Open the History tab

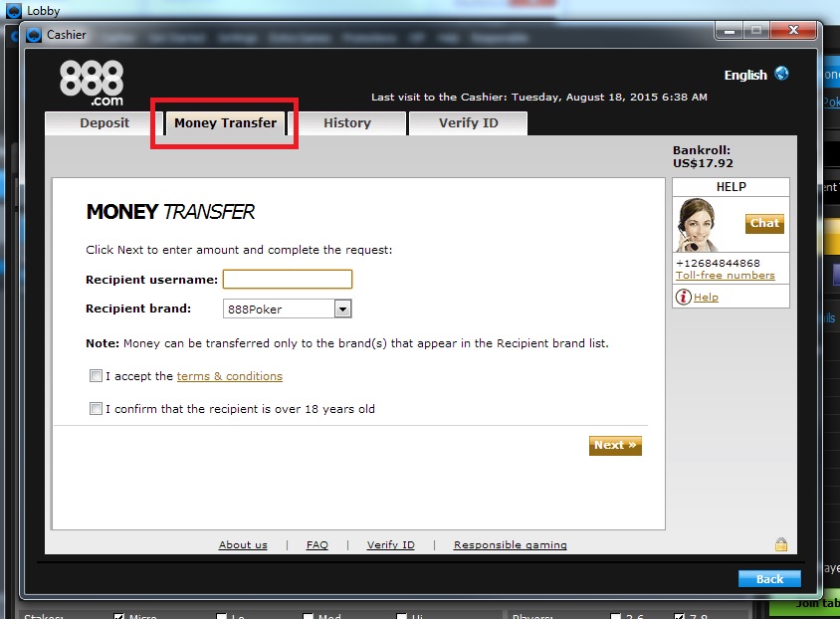(x=347, y=123)
